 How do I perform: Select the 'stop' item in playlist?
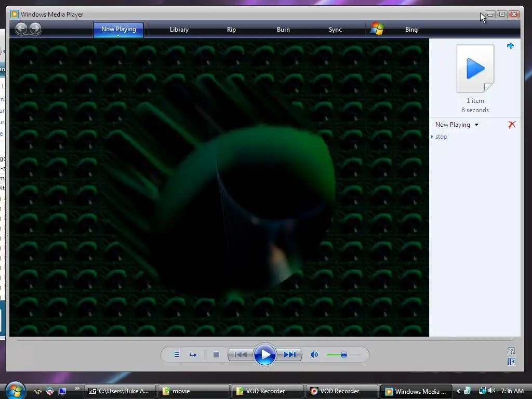click(441, 137)
